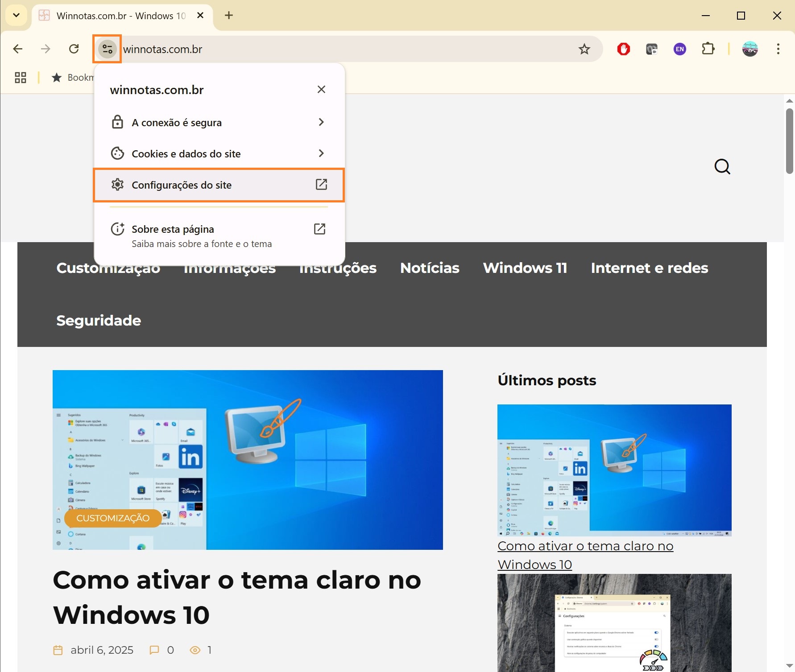Maximize the Chrome window
Image resolution: width=795 pixels, height=672 pixels.
(741, 16)
